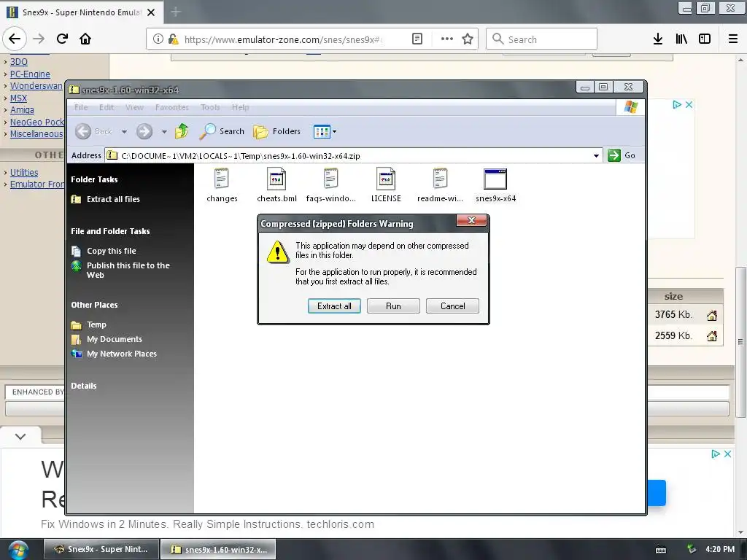Click Extract all files task

(113, 200)
